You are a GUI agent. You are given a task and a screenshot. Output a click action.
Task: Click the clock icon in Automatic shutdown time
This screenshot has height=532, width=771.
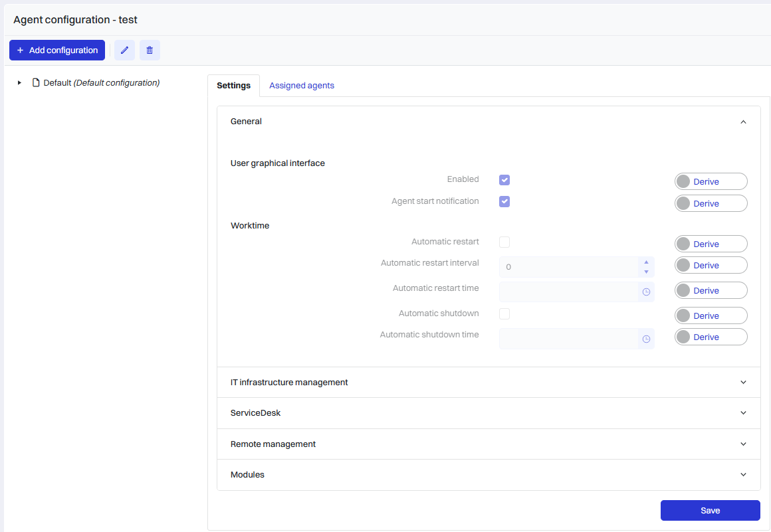[x=646, y=339]
